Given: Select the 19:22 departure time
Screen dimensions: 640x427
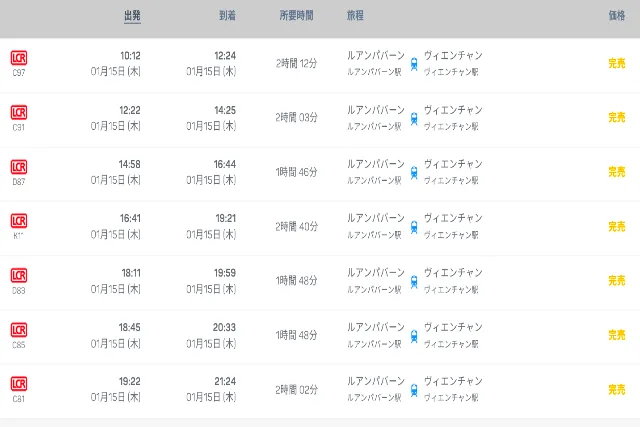Looking at the screenshot, I should [130, 382].
